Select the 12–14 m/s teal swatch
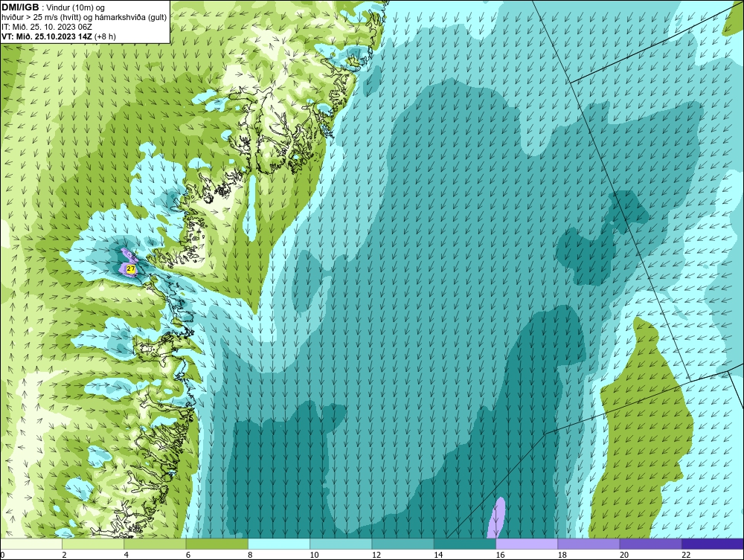This screenshot has width=744, height=560. [403, 544]
